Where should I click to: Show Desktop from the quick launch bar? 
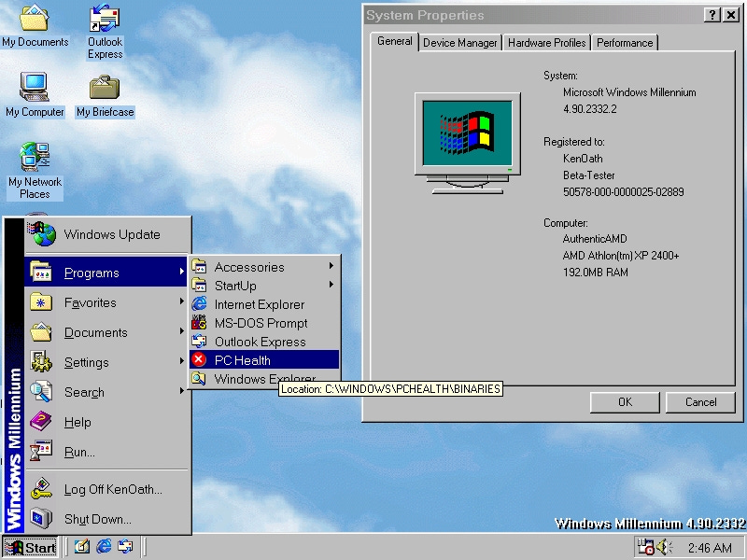[x=81, y=546]
